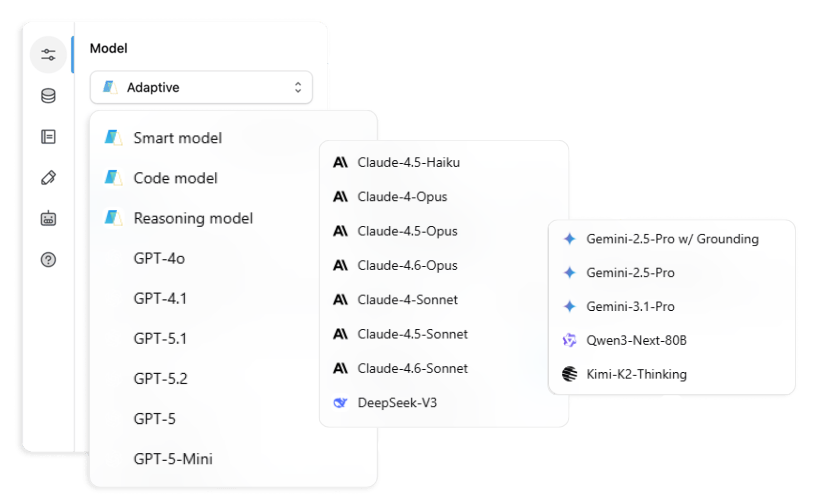Click Gemini star icon beside Gemini-3.1-Pro
Viewport: 817px width, 504px height.
[x=570, y=306]
